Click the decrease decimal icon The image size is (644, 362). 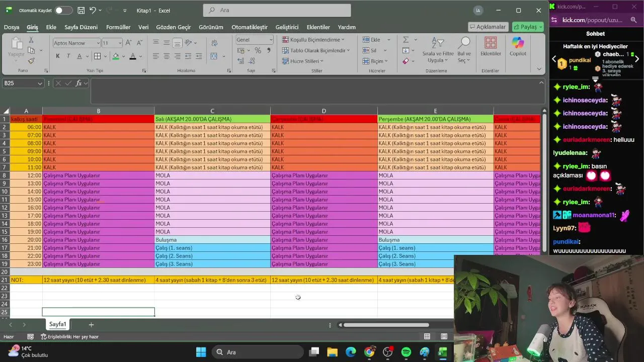coord(251,61)
